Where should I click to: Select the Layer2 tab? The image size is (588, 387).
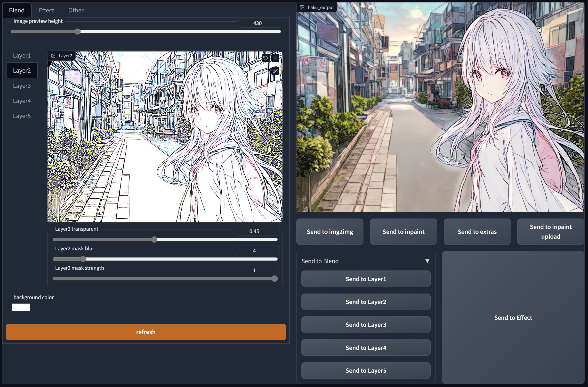pyautogui.click(x=22, y=70)
